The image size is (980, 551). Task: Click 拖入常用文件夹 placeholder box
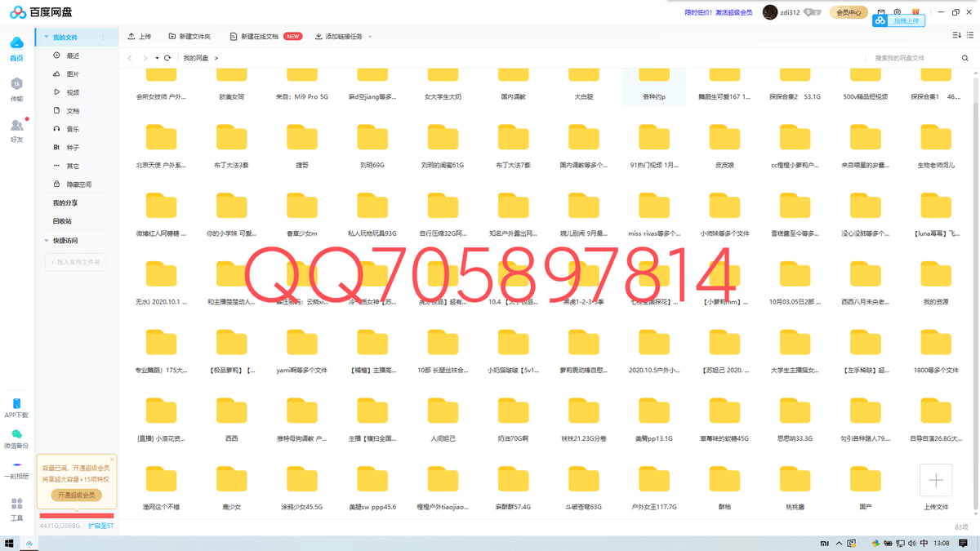click(x=75, y=262)
